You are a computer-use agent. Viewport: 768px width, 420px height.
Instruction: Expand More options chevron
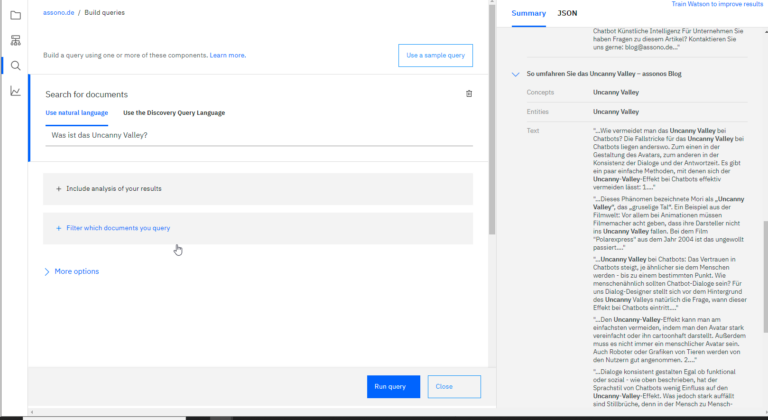(47, 272)
